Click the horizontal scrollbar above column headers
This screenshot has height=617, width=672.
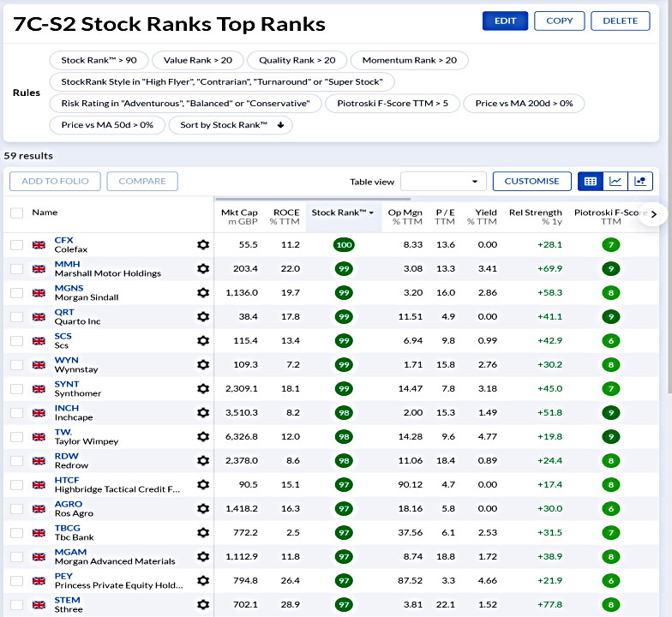[313, 199]
